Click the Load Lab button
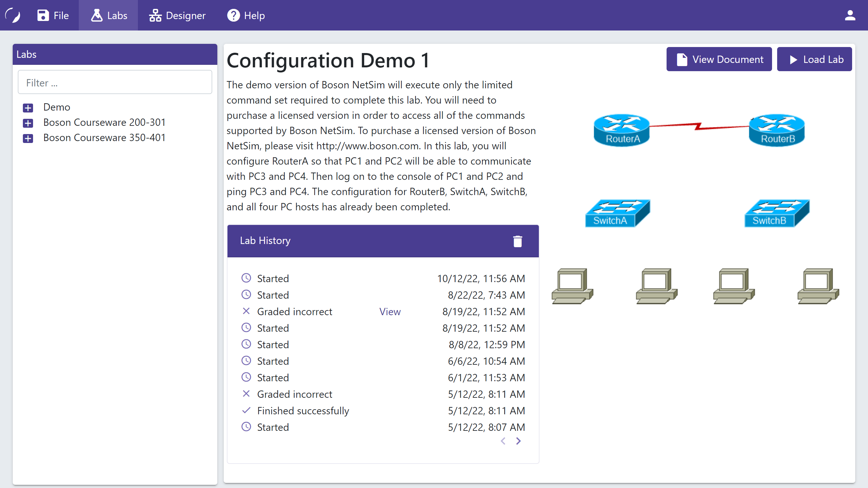The image size is (868, 488). (814, 59)
